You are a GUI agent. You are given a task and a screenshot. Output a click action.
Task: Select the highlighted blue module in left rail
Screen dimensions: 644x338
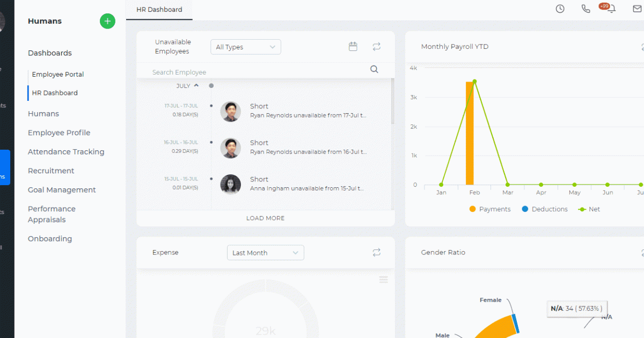click(5, 167)
